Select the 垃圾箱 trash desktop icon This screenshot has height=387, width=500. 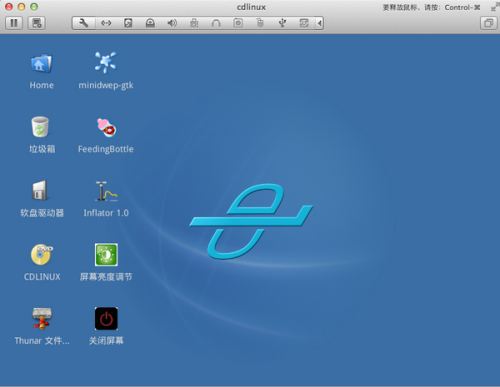pyautogui.click(x=40, y=127)
